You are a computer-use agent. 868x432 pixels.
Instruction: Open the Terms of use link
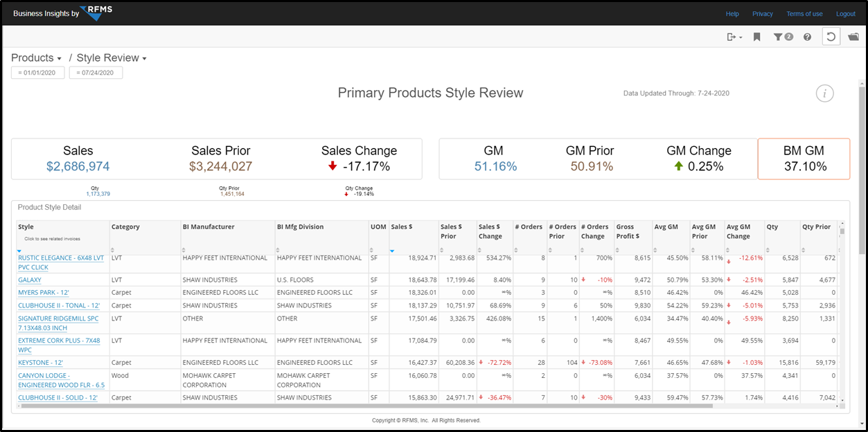tap(804, 14)
